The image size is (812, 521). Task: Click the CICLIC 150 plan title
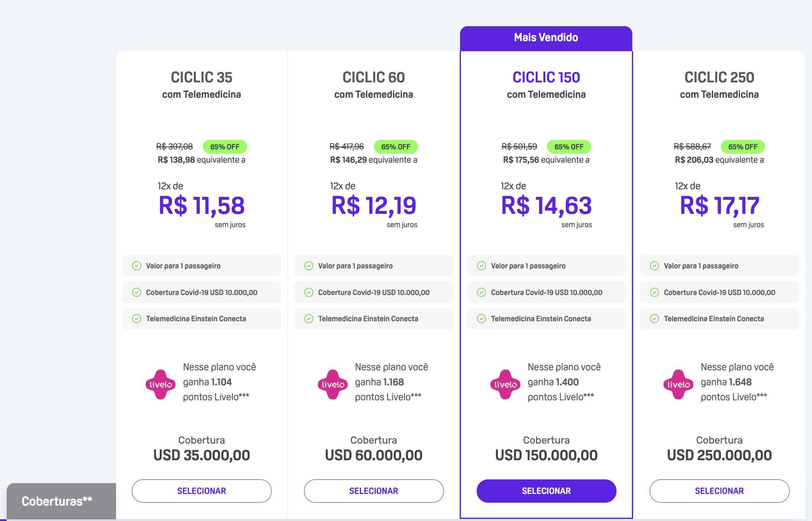click(x=546, y=77)
